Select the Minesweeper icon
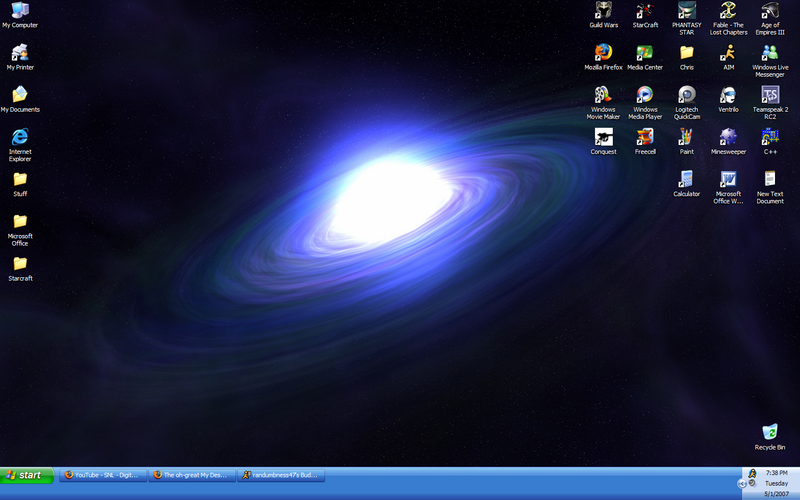This screenshot has height=500, width=800. coord(729,141)
